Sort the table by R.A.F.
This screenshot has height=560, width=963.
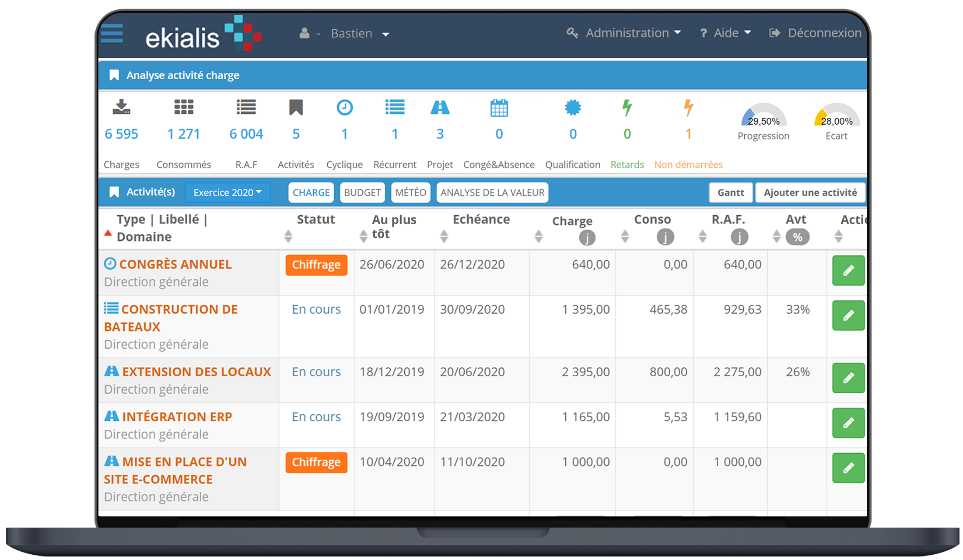click(702, 236)
